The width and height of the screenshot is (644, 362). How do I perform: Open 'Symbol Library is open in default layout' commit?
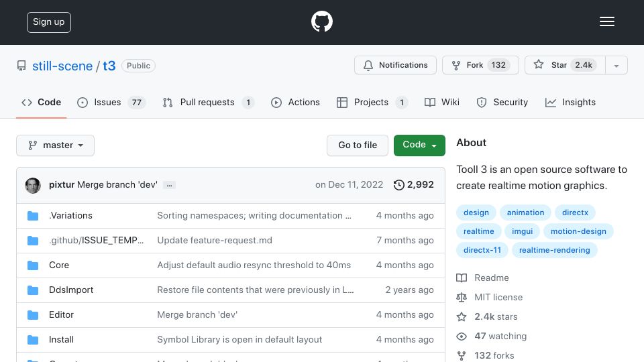(x=239, y=339)
